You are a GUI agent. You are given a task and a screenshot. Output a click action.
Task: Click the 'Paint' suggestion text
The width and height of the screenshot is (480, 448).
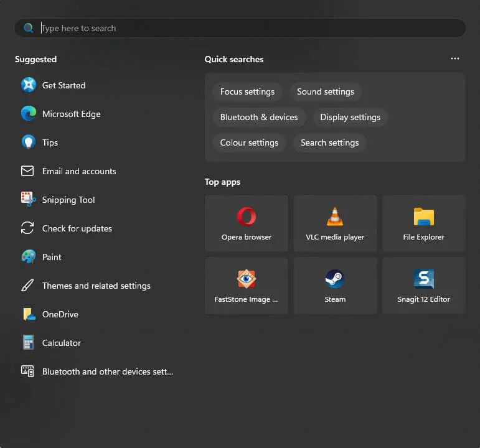[x=52, y=257]
